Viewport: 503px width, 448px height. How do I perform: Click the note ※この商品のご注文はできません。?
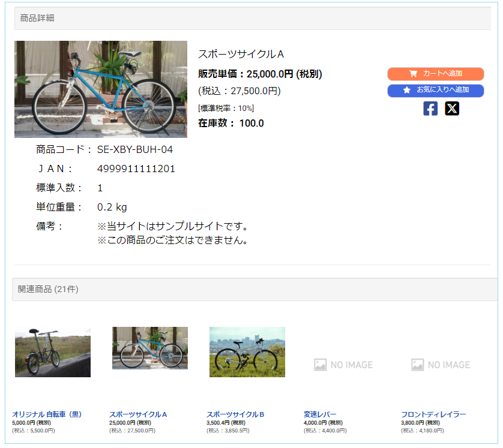tap(173, 240)
